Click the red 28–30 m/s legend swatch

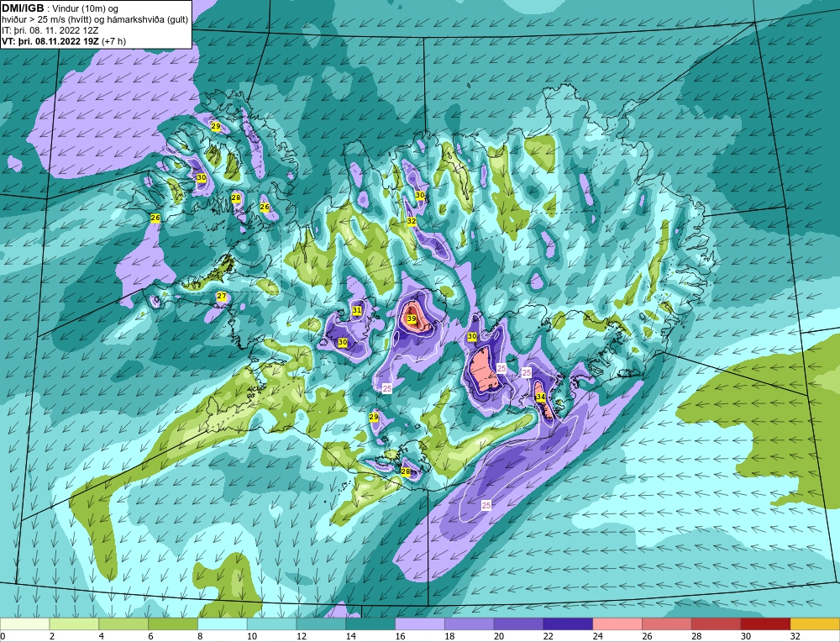tap(716, 624)
